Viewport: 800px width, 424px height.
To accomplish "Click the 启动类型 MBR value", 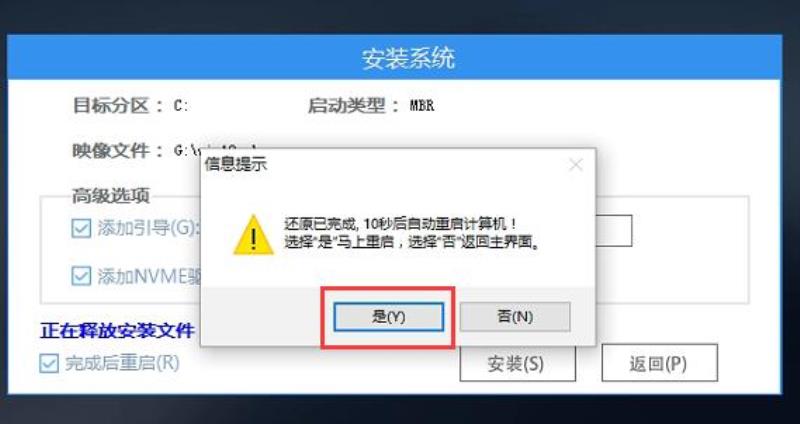I will tap(421, 106).
